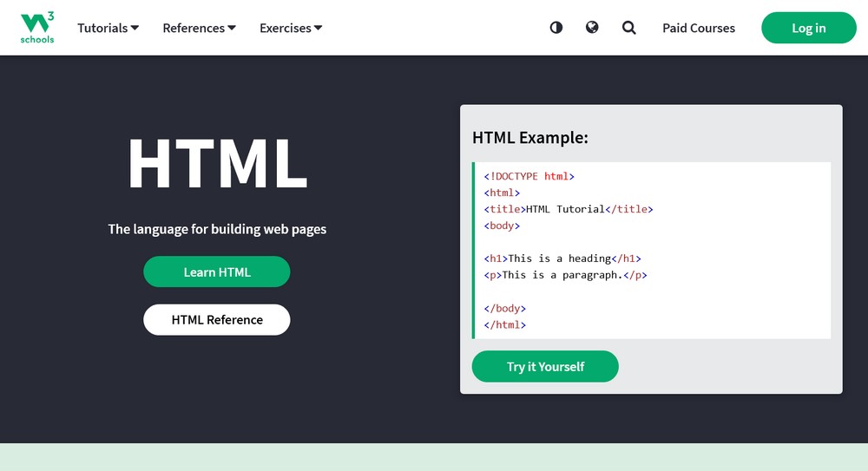Click the opening <html> code line
The height and width of the screenshot is (471, 868).
[502, 193]
